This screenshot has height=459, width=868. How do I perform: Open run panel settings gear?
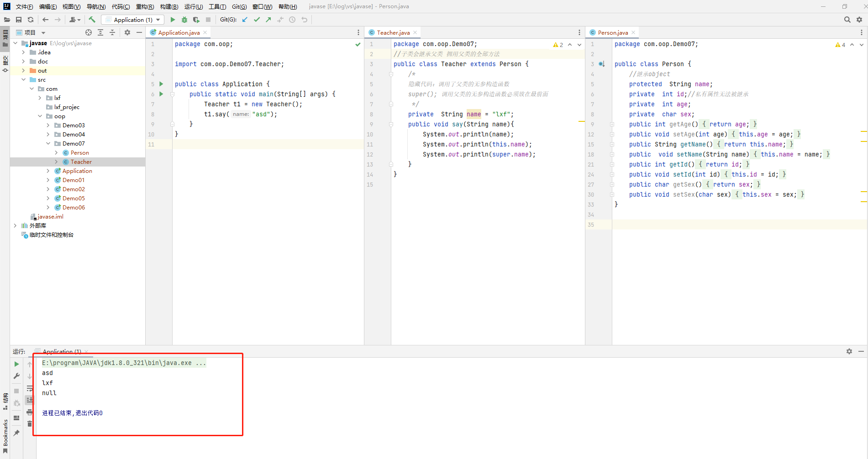849,351
